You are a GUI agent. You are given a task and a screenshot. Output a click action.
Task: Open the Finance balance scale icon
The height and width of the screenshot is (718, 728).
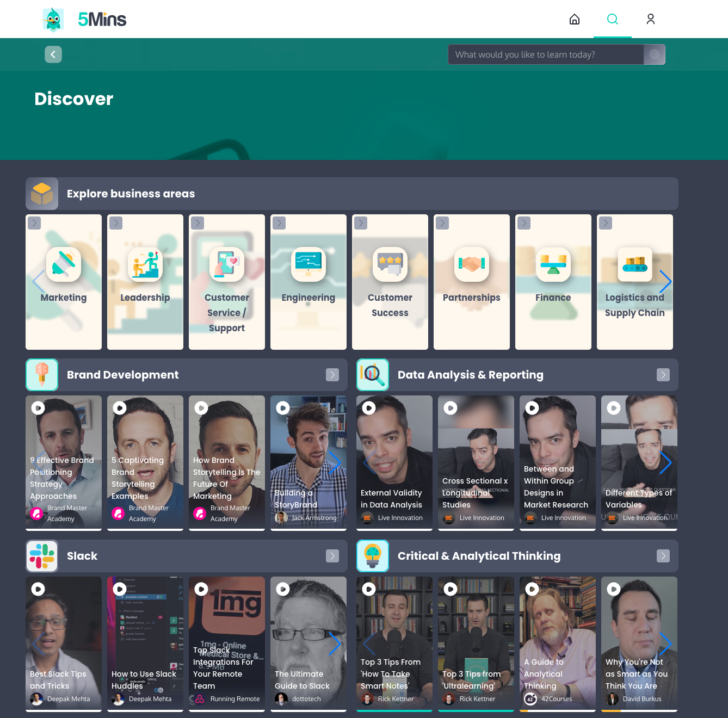(x=553, y=264)
